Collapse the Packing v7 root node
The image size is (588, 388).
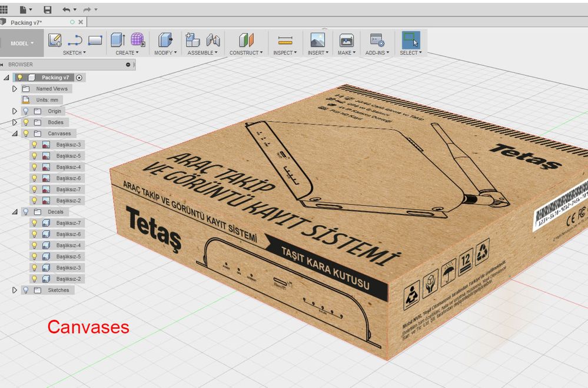[6, 78]
